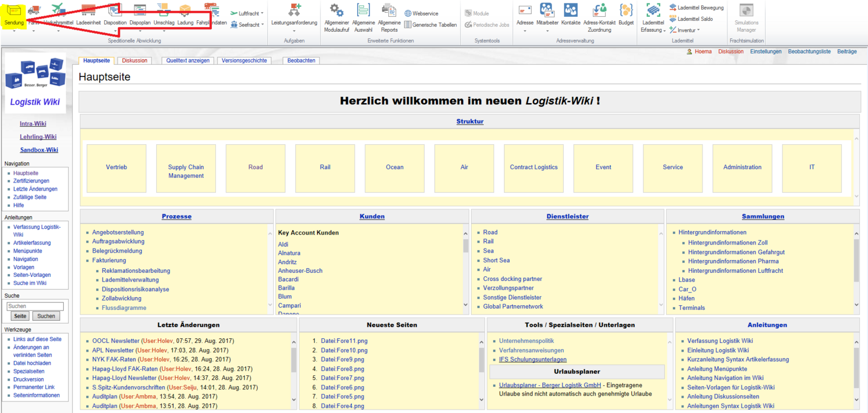
Task: Open the Ladeeinheit container icon
Action: click(88, 10)
